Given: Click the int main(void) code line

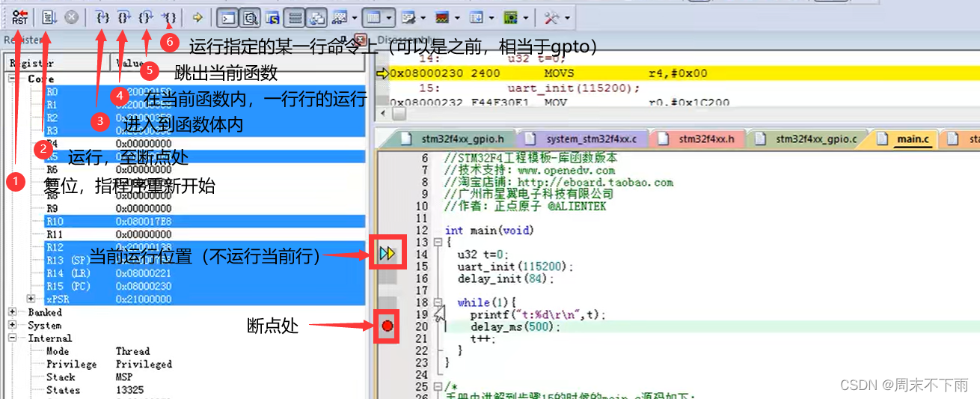Looking at the screenshot, I should [489, 231].
